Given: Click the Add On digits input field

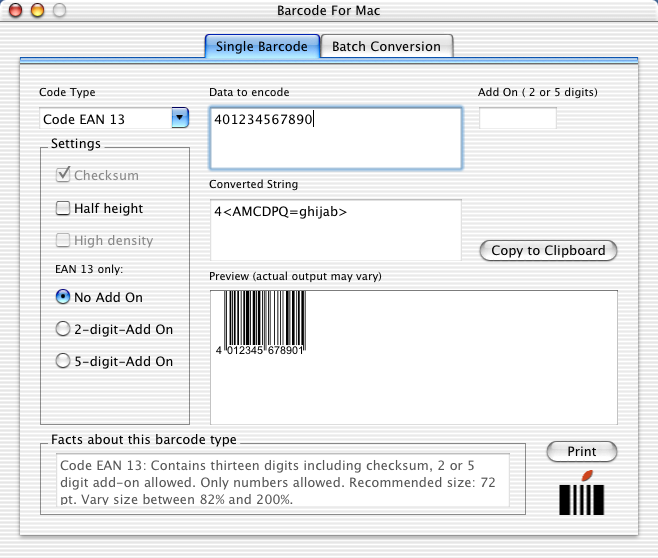Looking at the screenshot, I should tap(518, 118).
